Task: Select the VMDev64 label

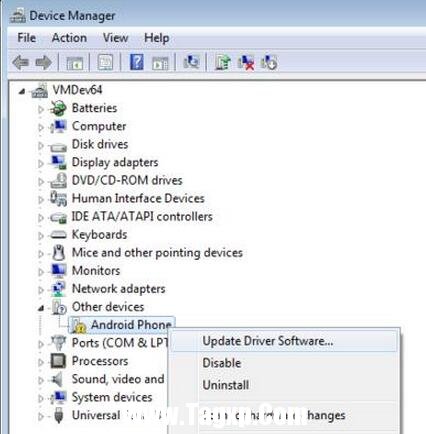Action: click(77, 90)
